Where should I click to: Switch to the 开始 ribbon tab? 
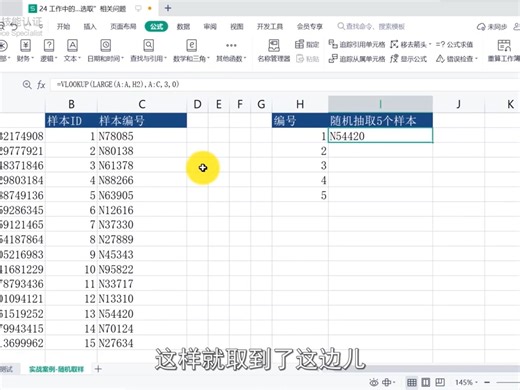[x=63, y=27]
